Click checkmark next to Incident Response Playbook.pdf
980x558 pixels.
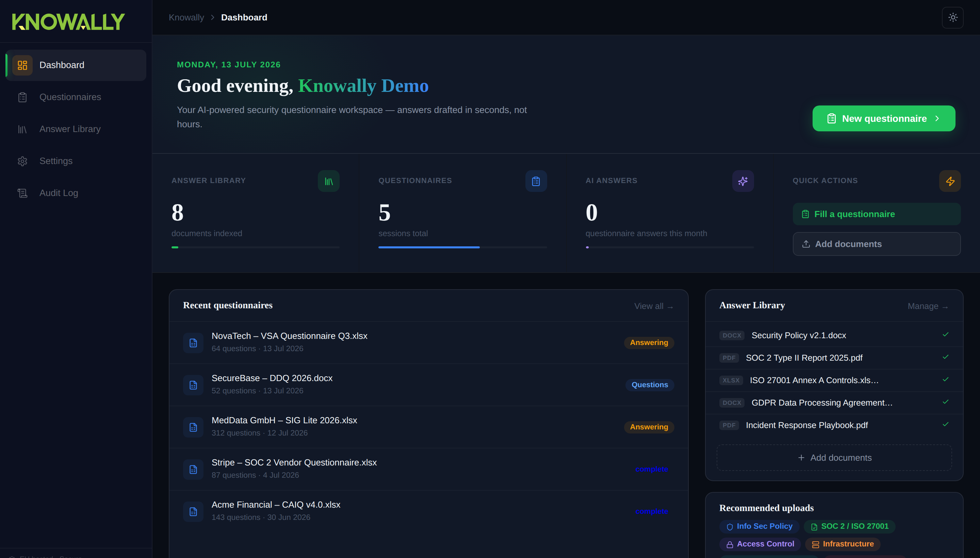[946, 424]
